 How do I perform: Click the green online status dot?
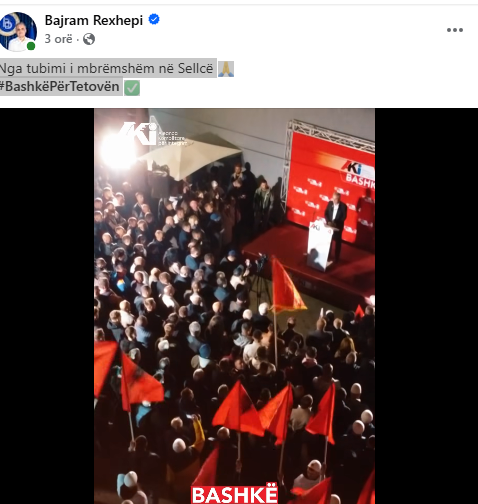point(31,46)
